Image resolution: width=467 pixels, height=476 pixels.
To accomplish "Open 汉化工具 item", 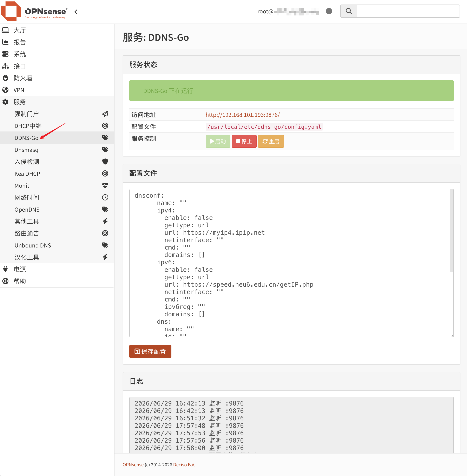I will click(x=57, y=257).
